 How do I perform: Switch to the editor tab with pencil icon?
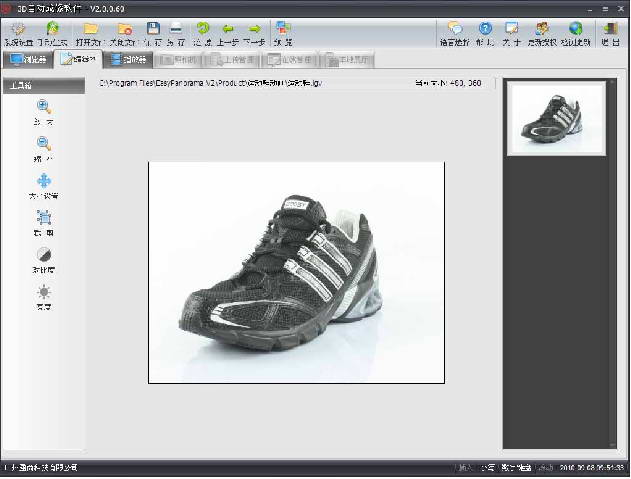click(x=78, y=59)
